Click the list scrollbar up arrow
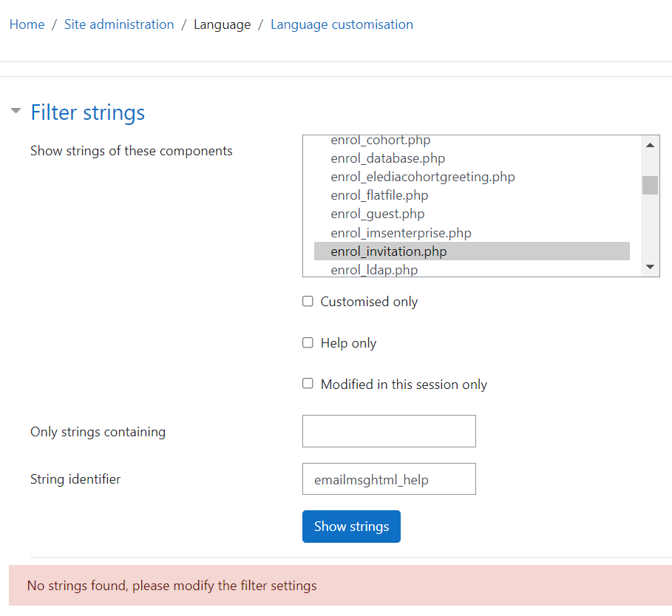Screen dimensions: 672x616 tap(650, 145)
